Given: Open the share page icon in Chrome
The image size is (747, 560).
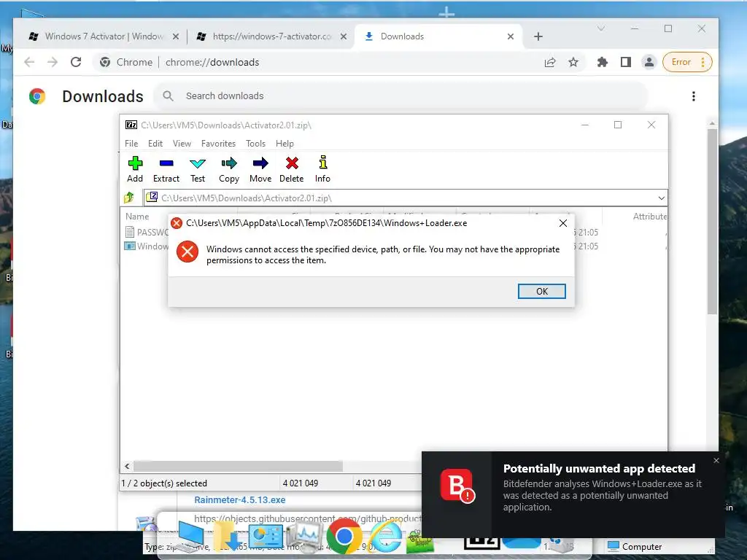Looking at the screenshot, I should click(550, 62).
